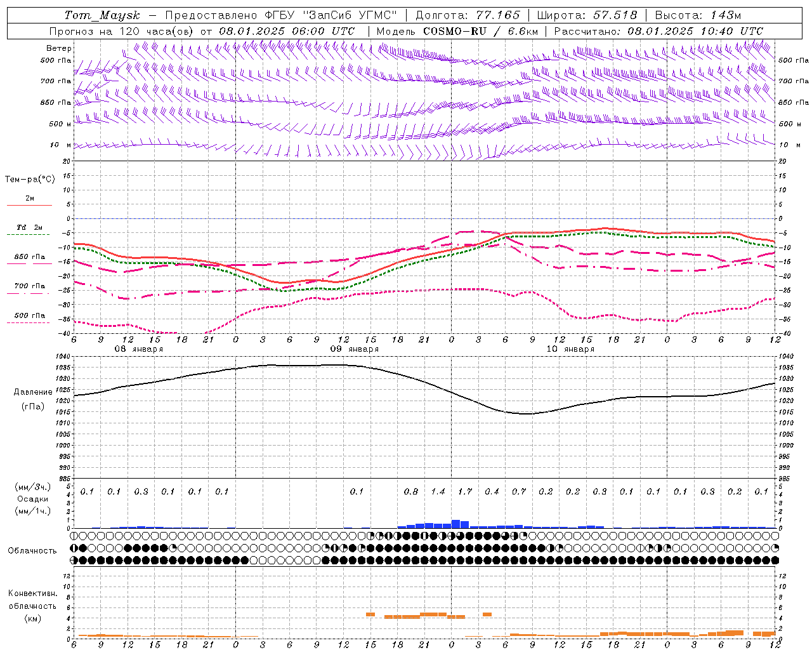812x650 pixels.
Task: Click the (мм/1ч.) unit label
Action: coord(32,511)
